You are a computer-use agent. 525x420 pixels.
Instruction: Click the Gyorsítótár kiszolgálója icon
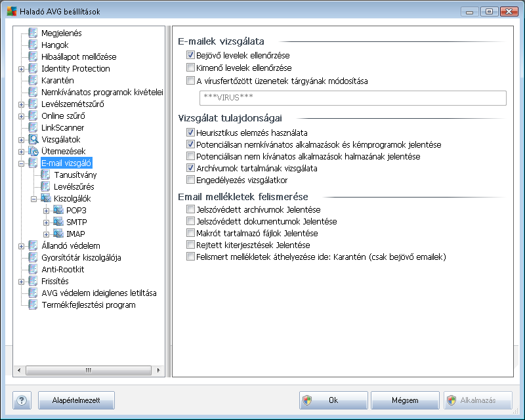click(33, 257)
